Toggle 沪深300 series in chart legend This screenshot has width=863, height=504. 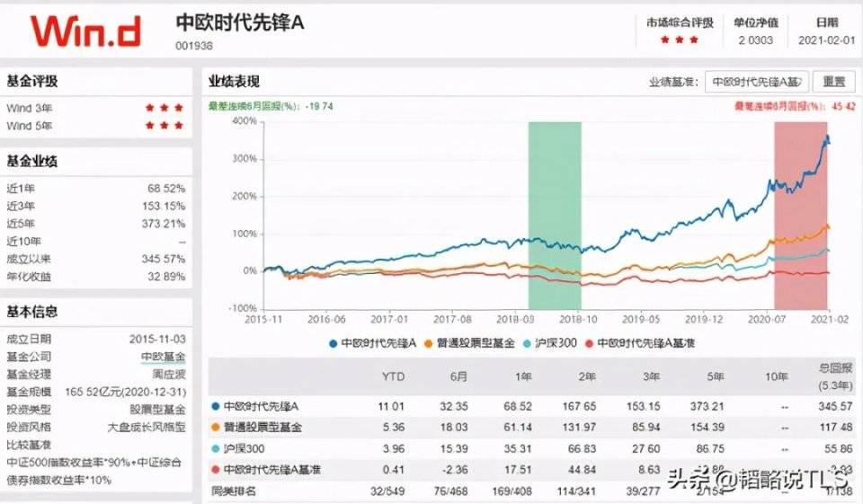550,343
